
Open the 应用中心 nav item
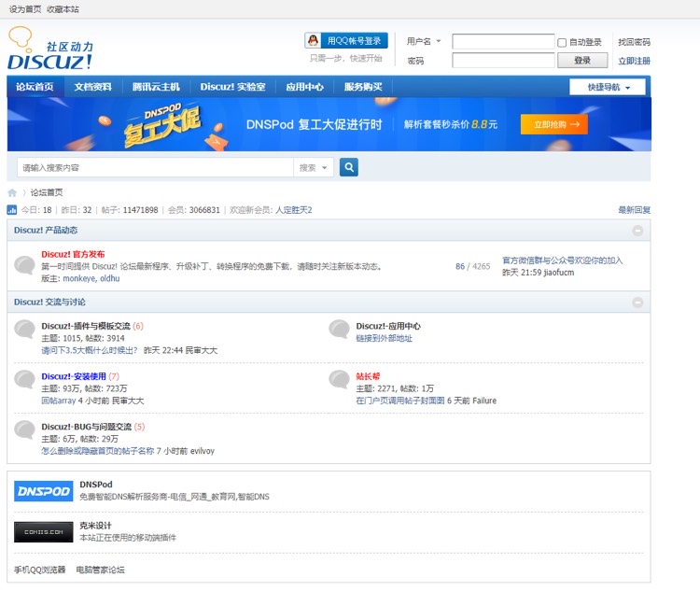[x=304, y=87]
